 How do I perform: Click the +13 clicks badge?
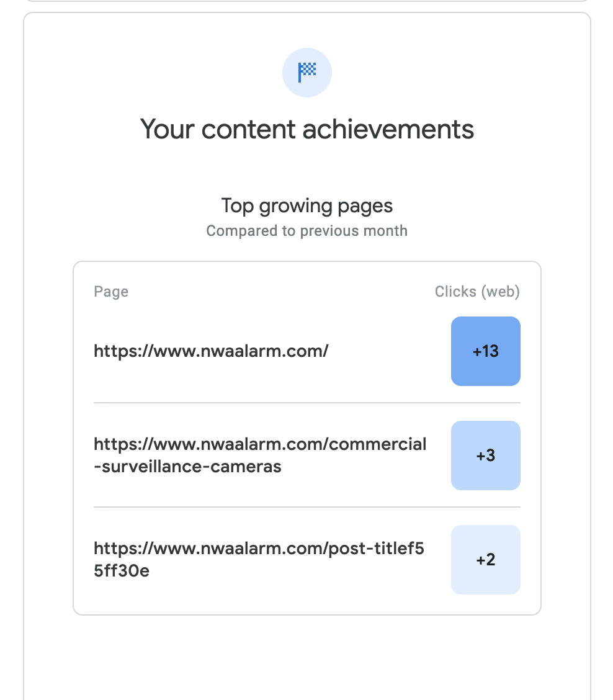coord(485,351)
